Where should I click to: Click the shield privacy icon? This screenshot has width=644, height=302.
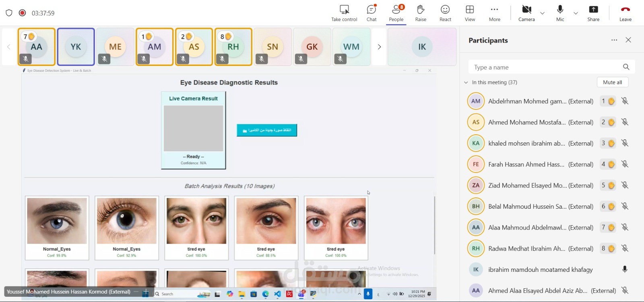click(x=9, y=13)
